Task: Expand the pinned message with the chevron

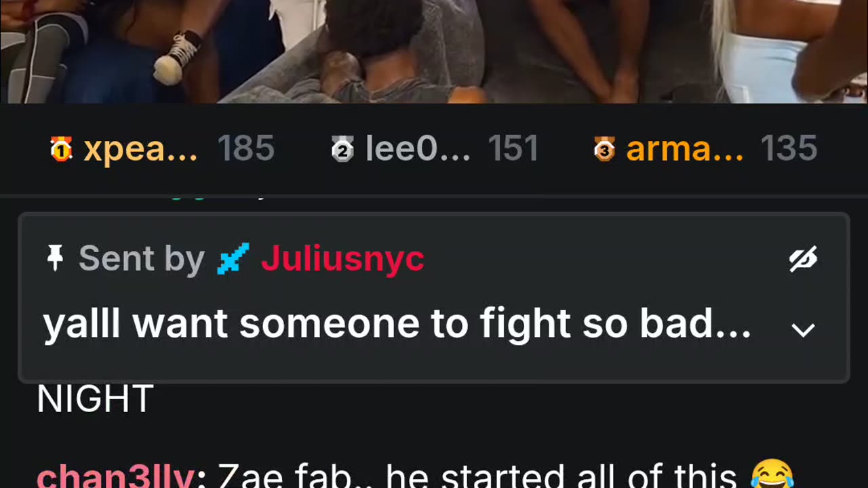Action: [x=804, y=330]
